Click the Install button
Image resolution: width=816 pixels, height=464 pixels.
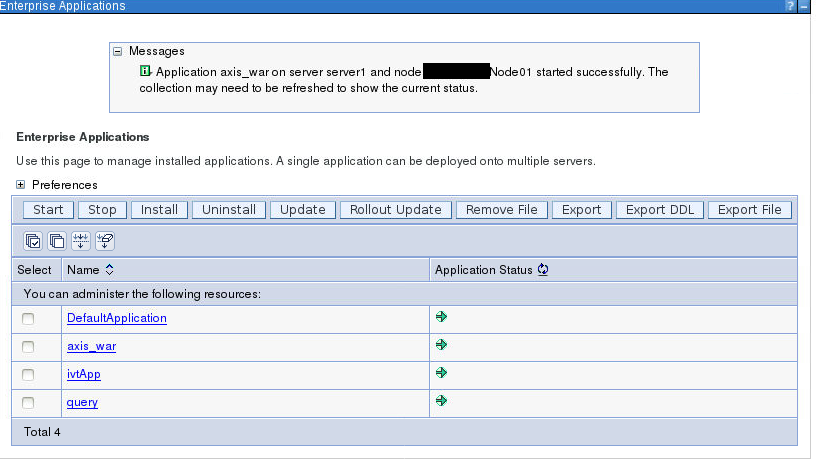(159, 210)
